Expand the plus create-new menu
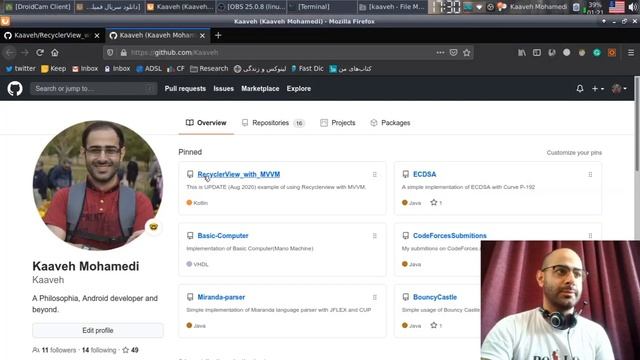The width and height of the screenshot is (640, 360). coord(598,89)
